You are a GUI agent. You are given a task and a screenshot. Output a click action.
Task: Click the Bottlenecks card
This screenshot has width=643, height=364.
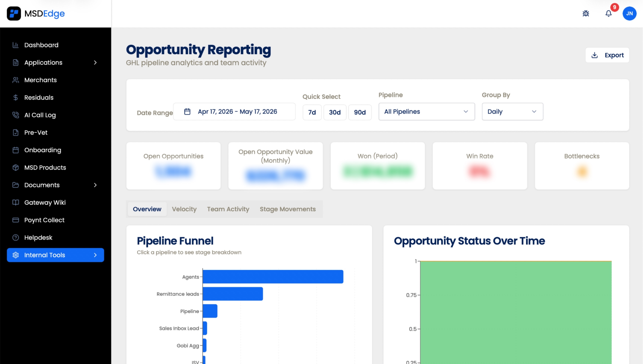point(582,166)
